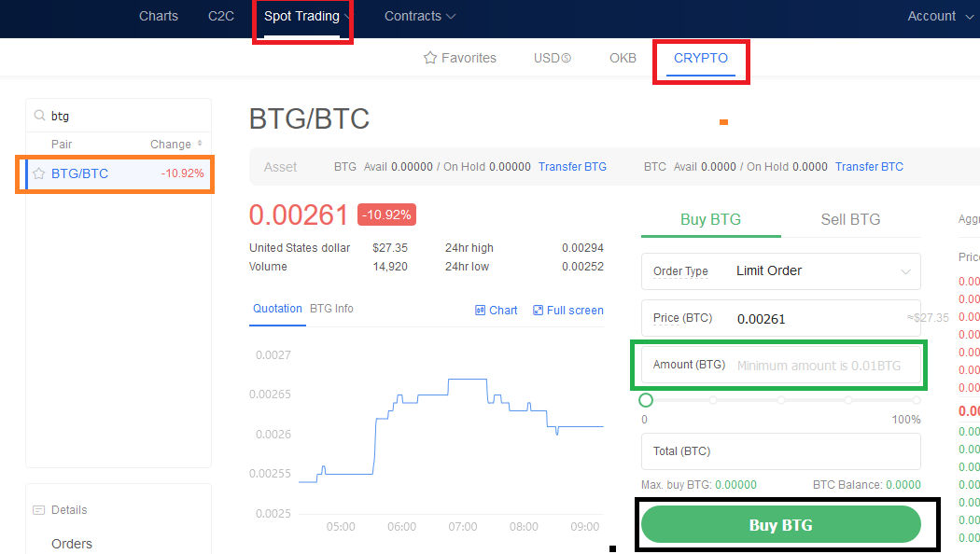Switch to the Quotation tab
Screen dimensions: 980x554
[277, 309]
